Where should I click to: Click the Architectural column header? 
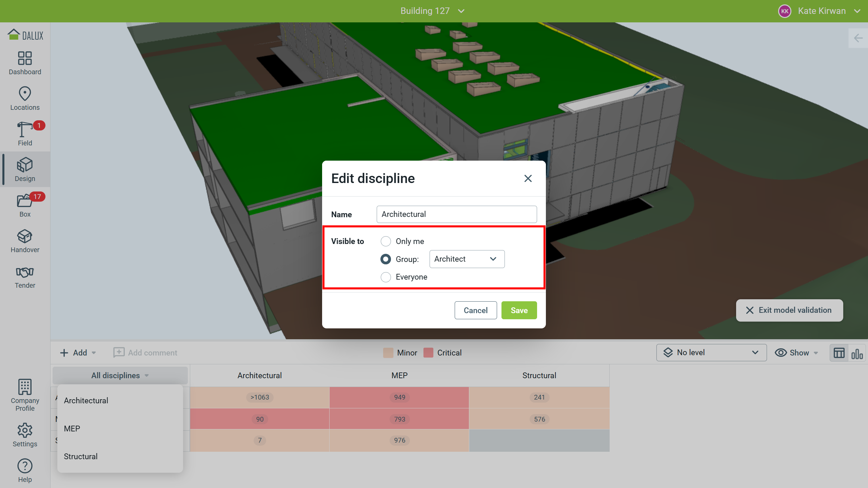pyautogui.click(x=260, y=375)
